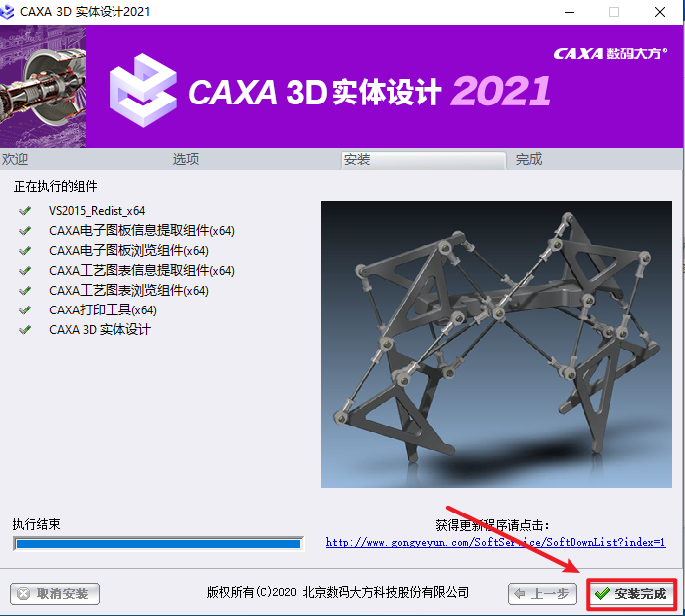Click the checkmark beside CAXA 3D 实体设计
685x616 pixels.
[x=25, y=330]
